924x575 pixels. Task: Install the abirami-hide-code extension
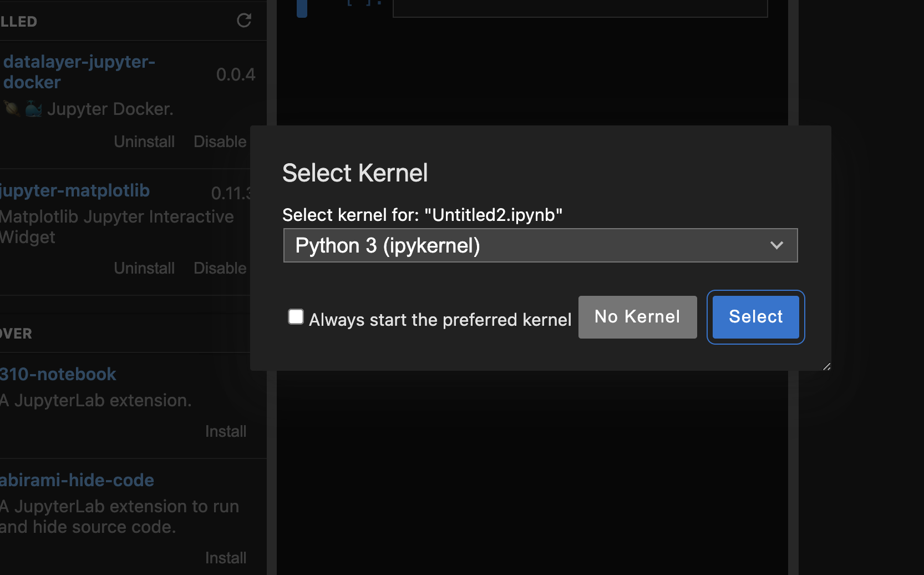coord(226,558)
